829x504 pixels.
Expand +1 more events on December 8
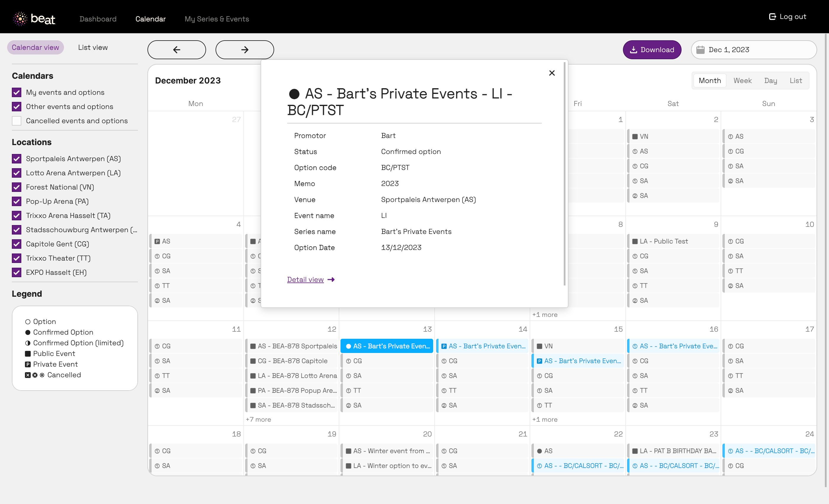click(545, 314)
